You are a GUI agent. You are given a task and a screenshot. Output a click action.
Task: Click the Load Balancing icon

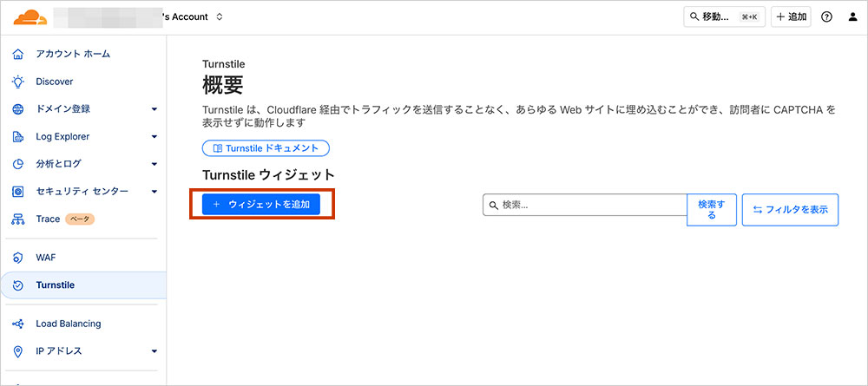pyautogui.click(x=18, y=324)
